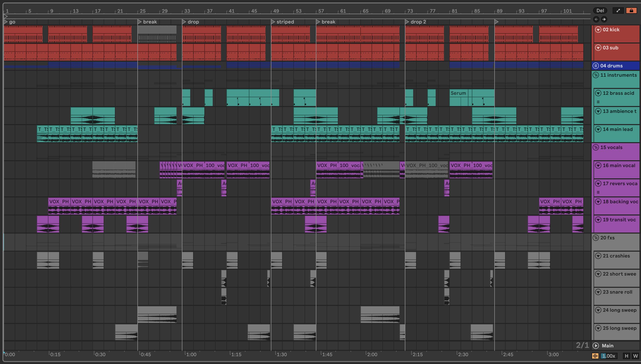Collapse the 11 instruments group
This screenshot has height=364, width=641.
pyautogui.click(x=596, y=75)
